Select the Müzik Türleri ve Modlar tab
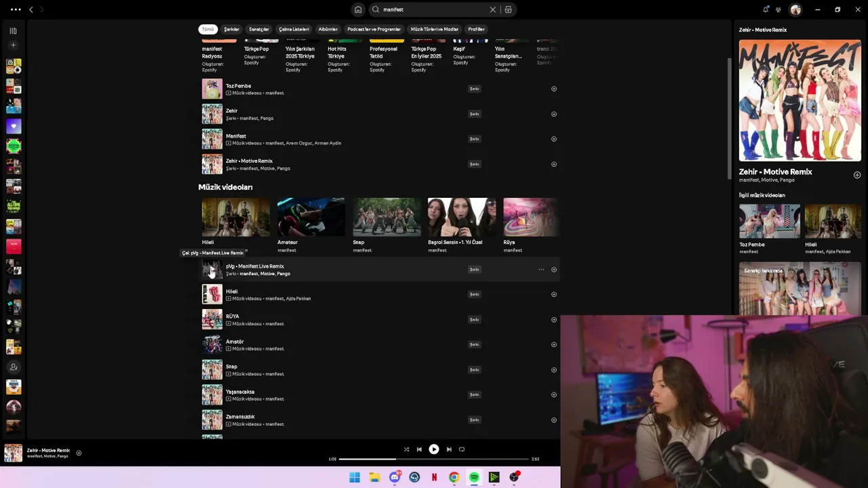The height and width of the screenshot is (488, 868). pyautogui.click(x=435, y=29)
